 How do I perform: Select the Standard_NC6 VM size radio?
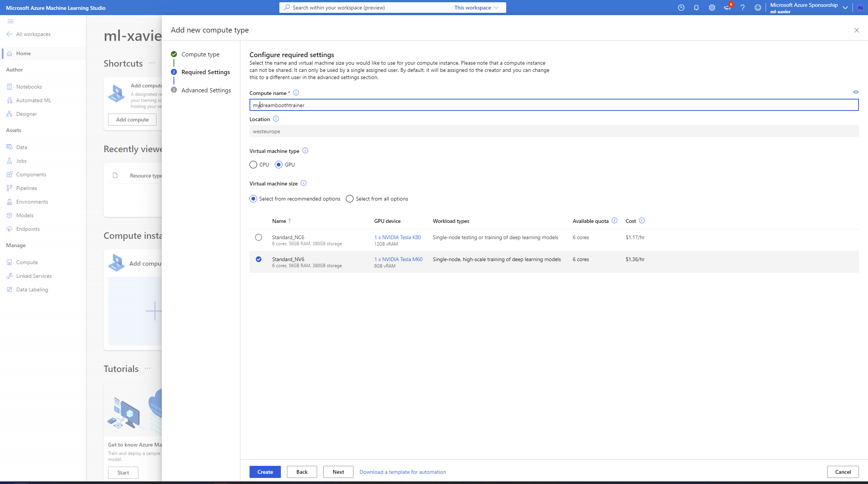[x=259, y=237]
